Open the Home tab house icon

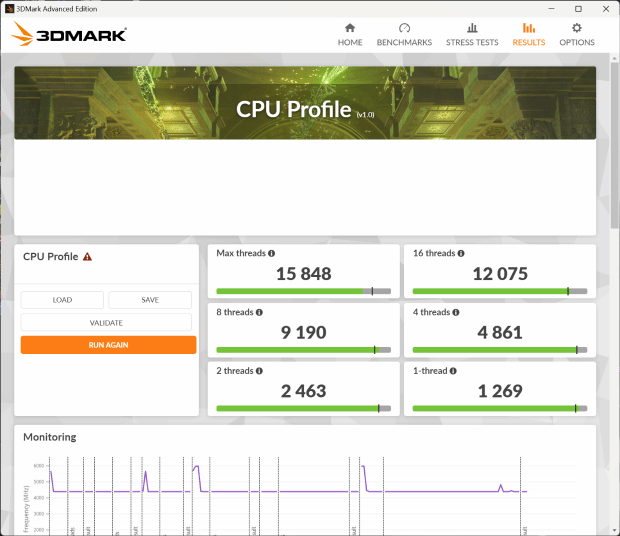tap(350, 28)
